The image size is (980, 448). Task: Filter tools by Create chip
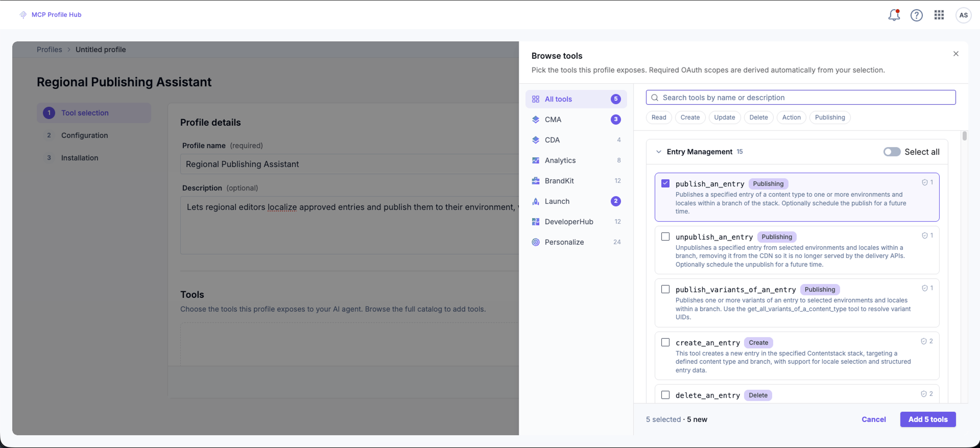point(690,117)
